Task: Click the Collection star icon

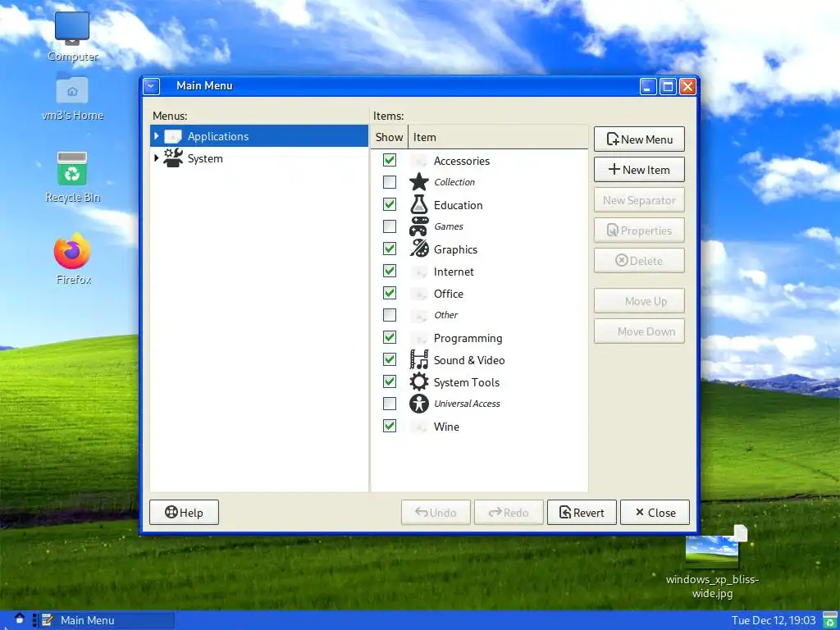Action: coord(419,182)
